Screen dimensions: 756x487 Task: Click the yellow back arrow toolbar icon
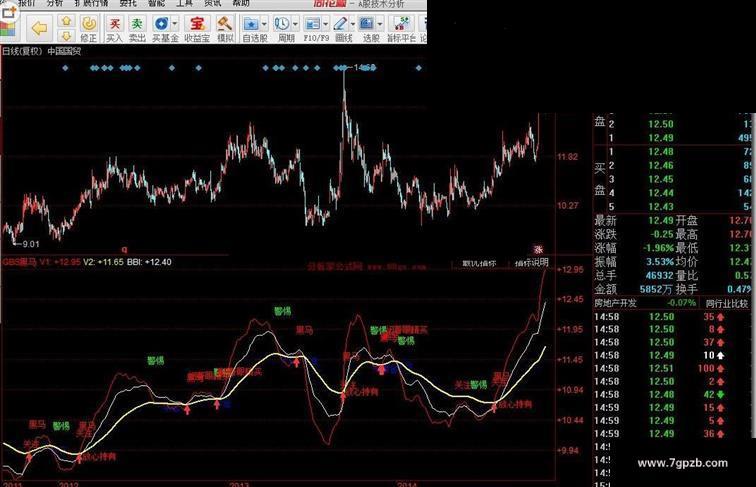coord(39,27)
